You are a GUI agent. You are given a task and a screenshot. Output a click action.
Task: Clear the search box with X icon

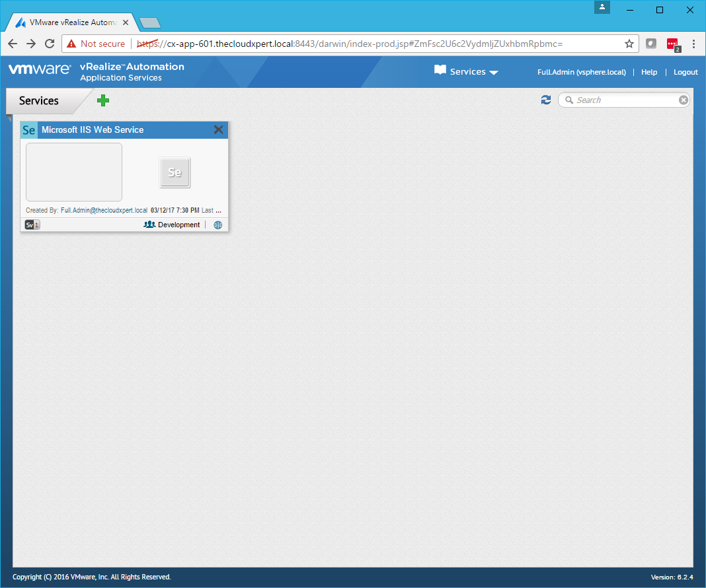684,100
